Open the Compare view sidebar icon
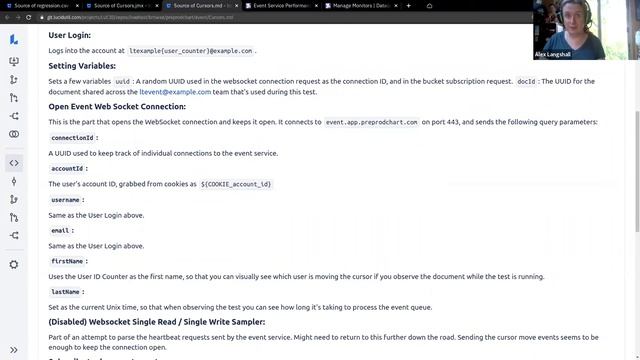The width and height of the screenshot is (640, 360). point(14,134)
